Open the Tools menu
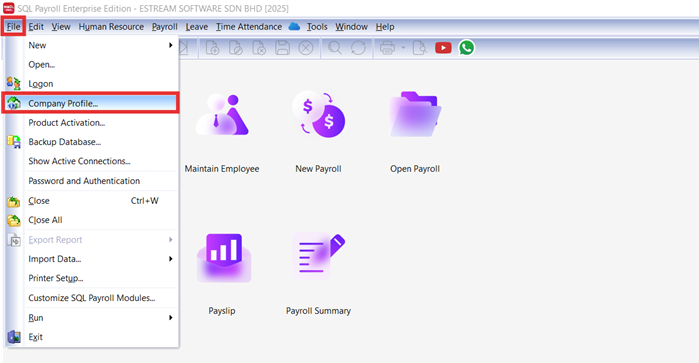The height and width of the screenshot is (363, 699). click(317, 27)
